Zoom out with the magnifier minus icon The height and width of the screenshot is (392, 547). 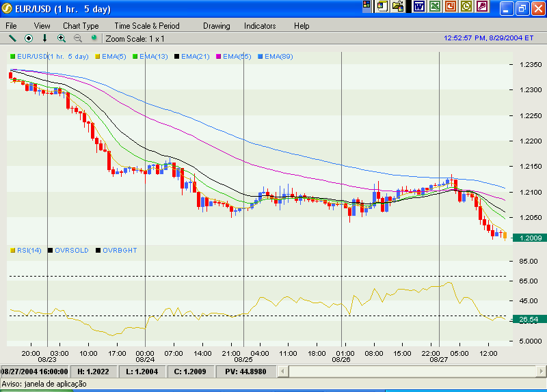point(78,38)
